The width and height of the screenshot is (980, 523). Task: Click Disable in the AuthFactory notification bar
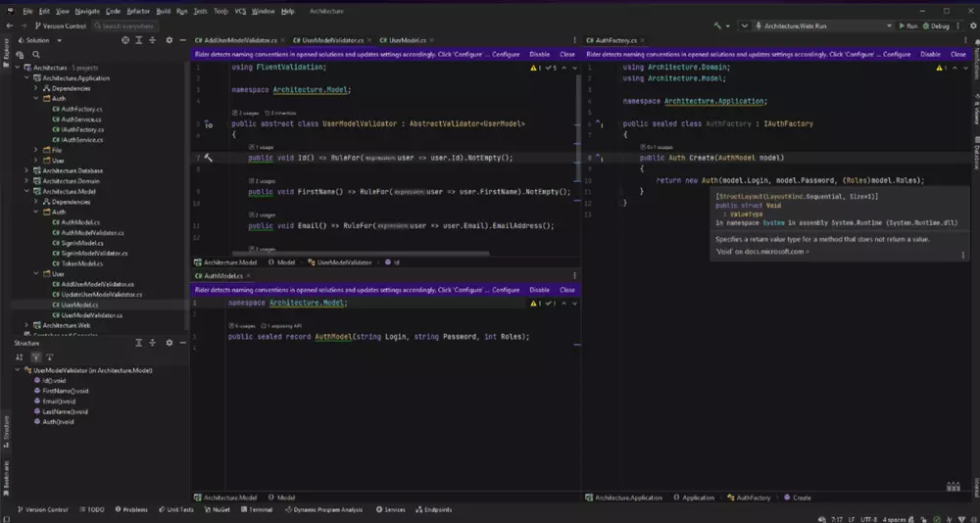pyautogui.click(x=930, y=55)
